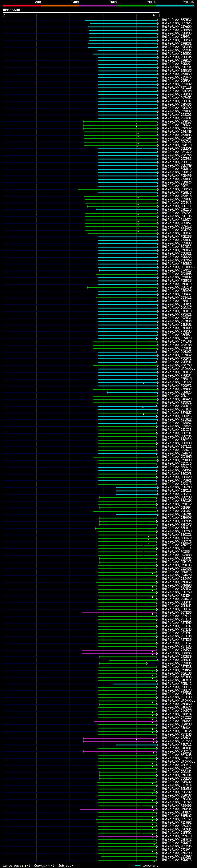Select hit label UniRef100_Q40428
The width and height of the screenshot is (197, 868).
point(177,399)
